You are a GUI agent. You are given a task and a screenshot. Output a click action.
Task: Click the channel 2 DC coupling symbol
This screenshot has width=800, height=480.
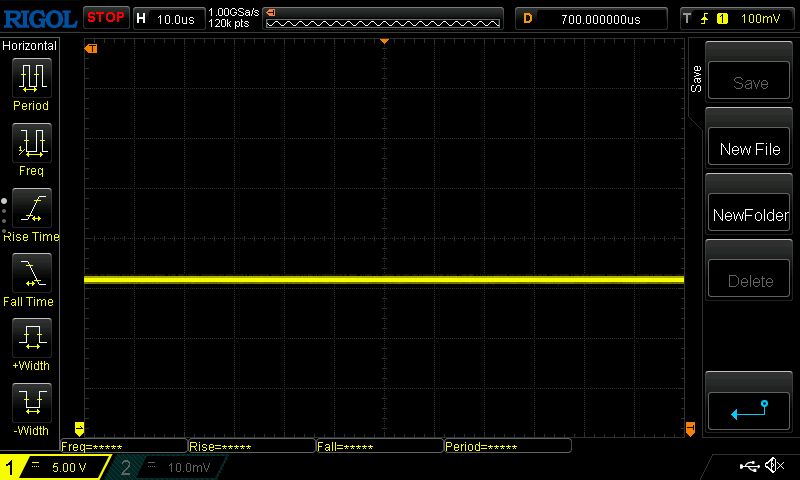[x=152, y=465]
